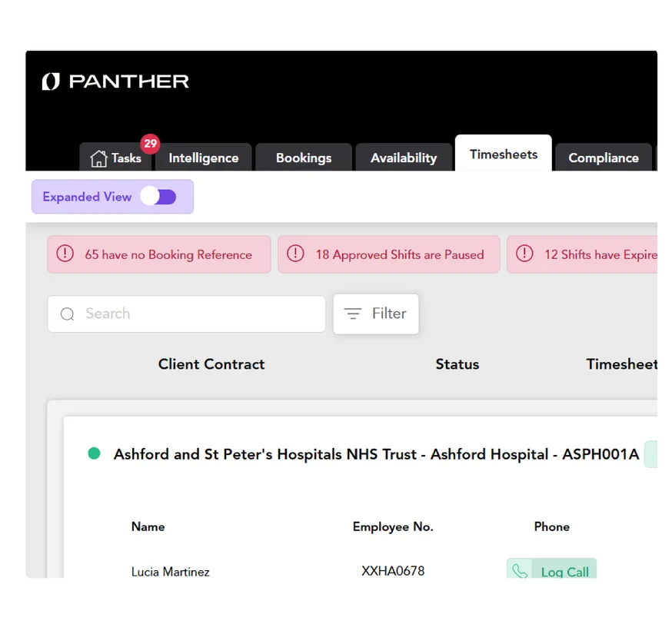
Task: Click the 12 Shifts have Expired alert
Action: (x=582, y=254)
